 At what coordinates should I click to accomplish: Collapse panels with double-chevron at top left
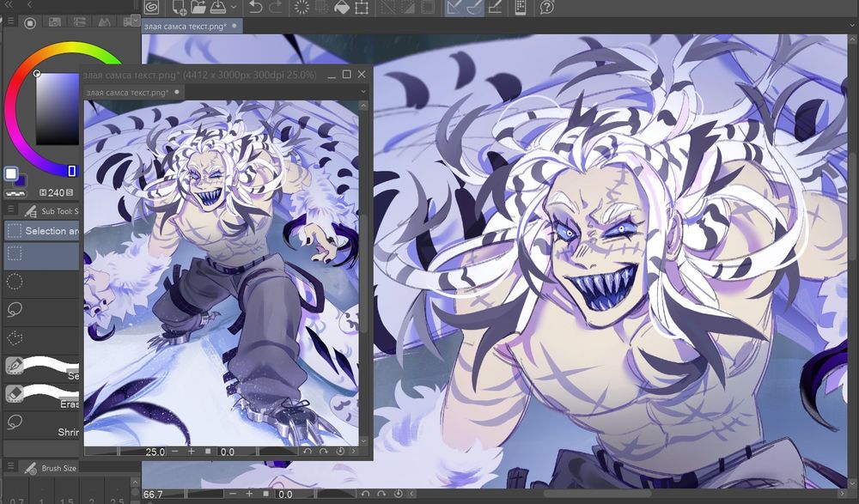point(9,3)
